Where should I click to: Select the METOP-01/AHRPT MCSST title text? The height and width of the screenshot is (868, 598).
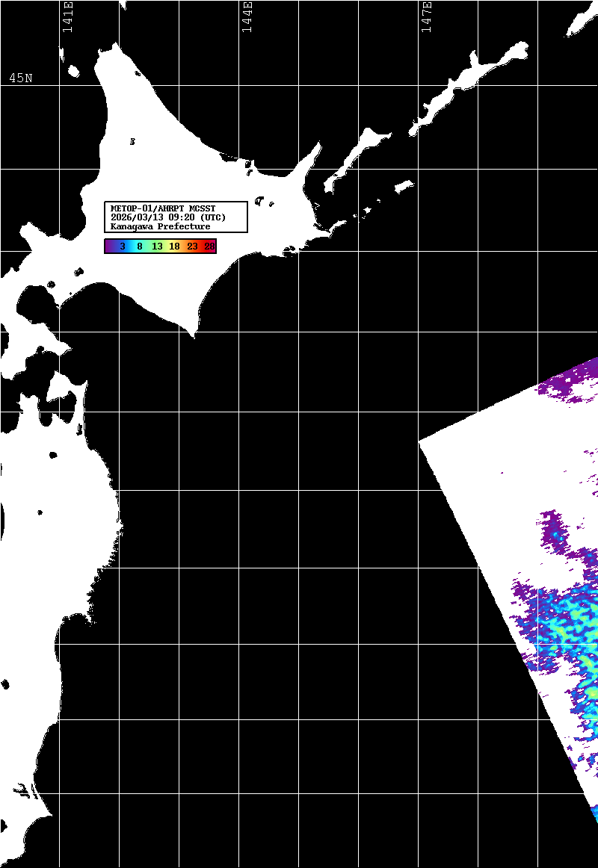click(162, 208)
